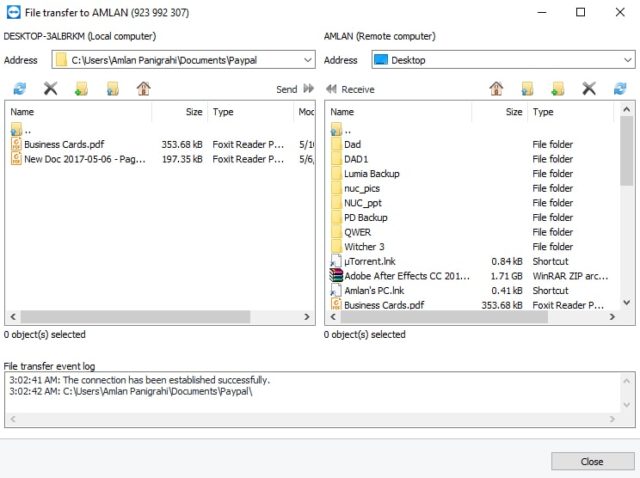Create new folder on local computer
This screenshot has width=640, height=478.
pos(81,89)
